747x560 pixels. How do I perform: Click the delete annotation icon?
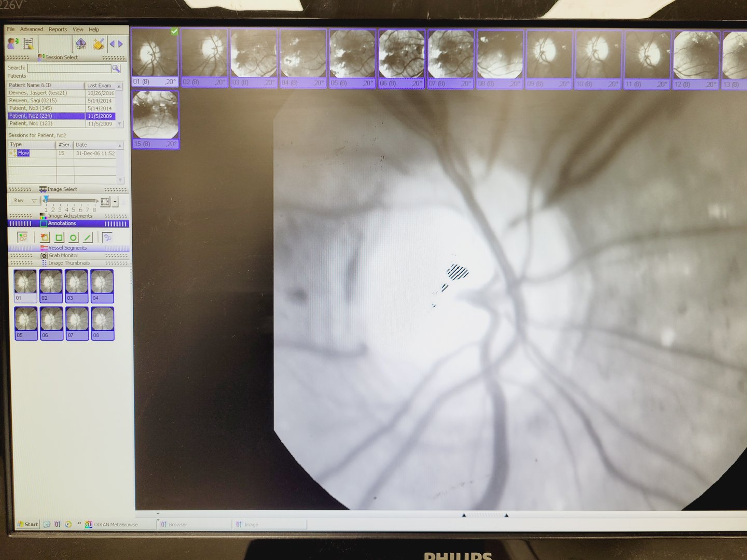(45, 237)
